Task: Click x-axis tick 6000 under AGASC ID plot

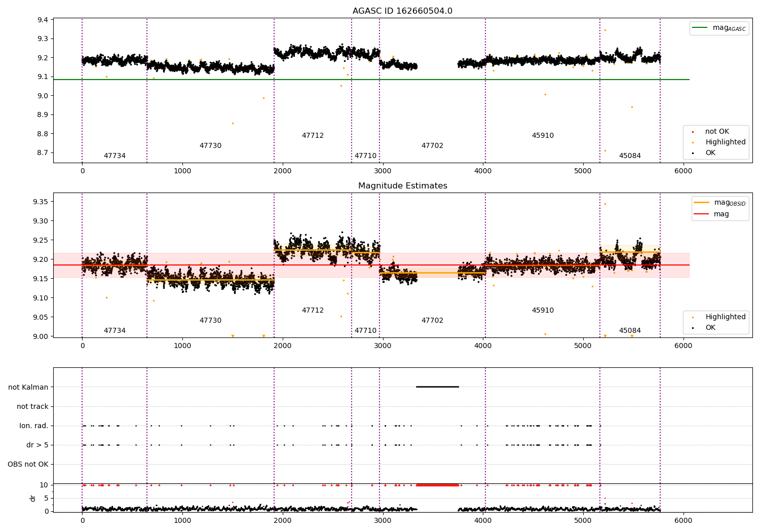Action: coord(683,171)
